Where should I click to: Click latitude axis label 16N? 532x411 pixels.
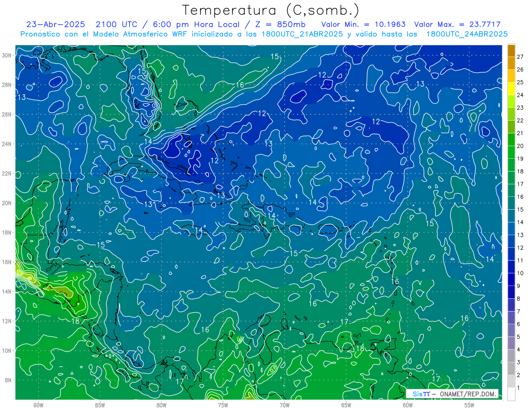(8, 262)
